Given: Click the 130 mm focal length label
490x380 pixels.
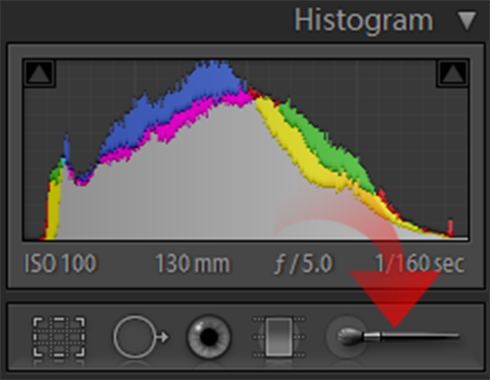Looking at the screenshot, I should (x=193, y=263).
